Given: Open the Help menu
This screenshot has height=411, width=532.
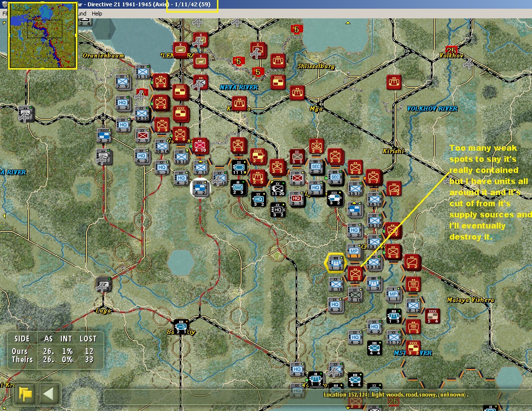Looking at the screenshot, I should pos(97,14).
